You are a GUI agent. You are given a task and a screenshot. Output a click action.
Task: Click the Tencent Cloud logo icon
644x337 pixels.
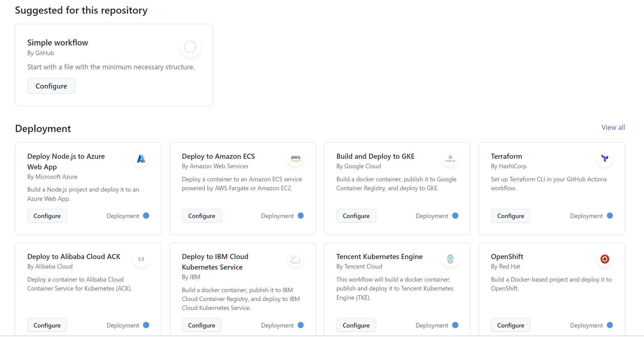point(450,259)
